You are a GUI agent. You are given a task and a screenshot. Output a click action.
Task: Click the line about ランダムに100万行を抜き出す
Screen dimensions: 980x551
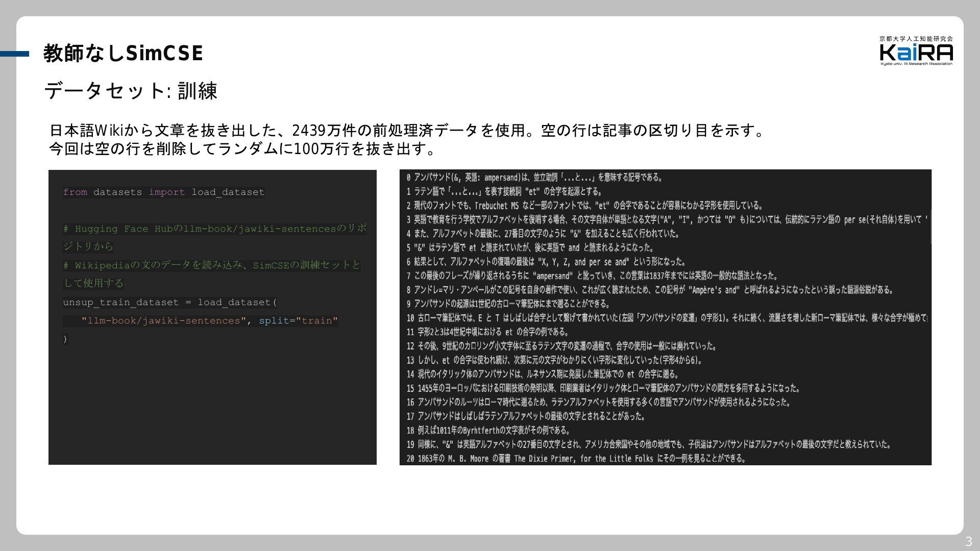[243, 149]
